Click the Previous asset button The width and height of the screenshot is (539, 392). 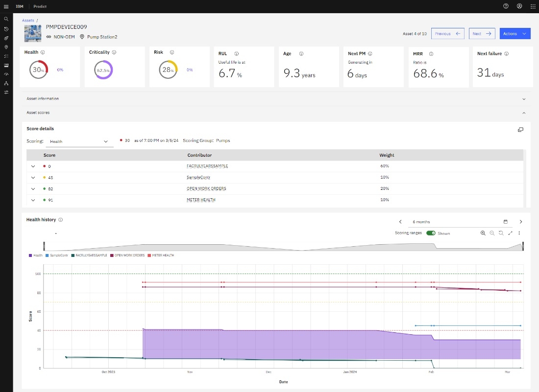tap(448, 34)
